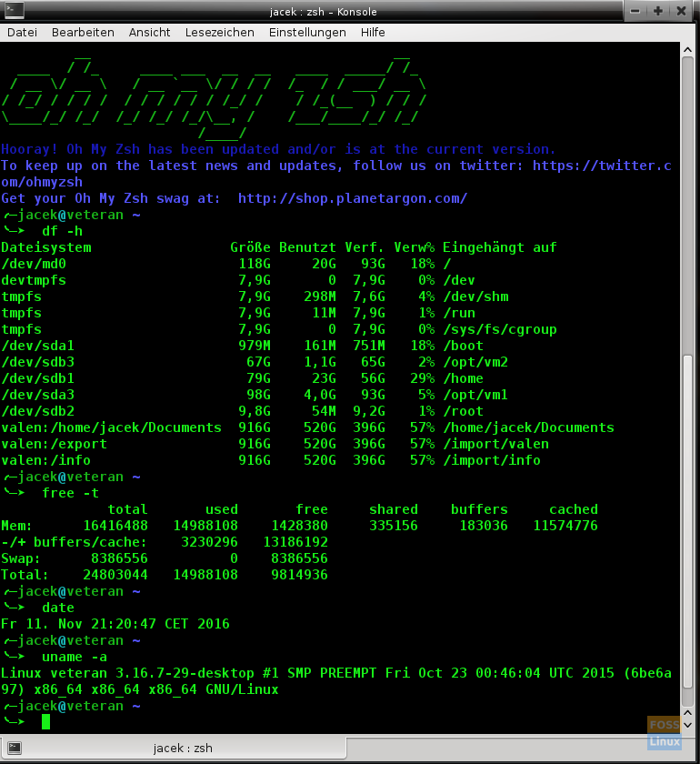This screenshot has width=700, height=764.
Task: Click Swap total value 8386556
Action: (x=119, y=558)
